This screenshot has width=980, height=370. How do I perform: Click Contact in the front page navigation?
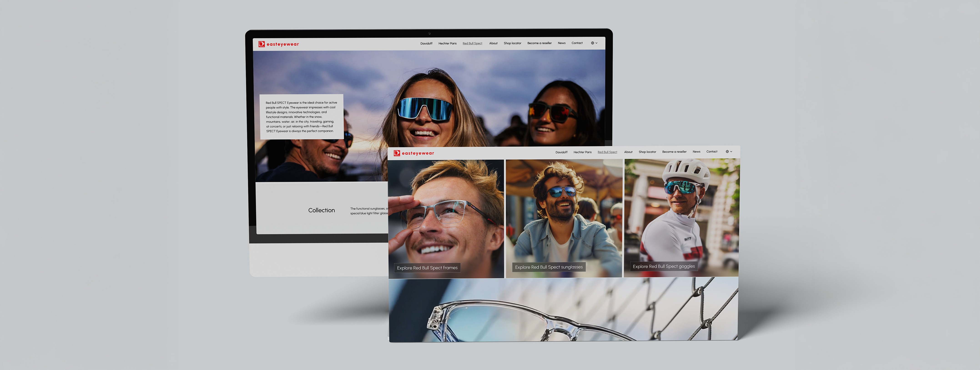click(x=711, y=152)
